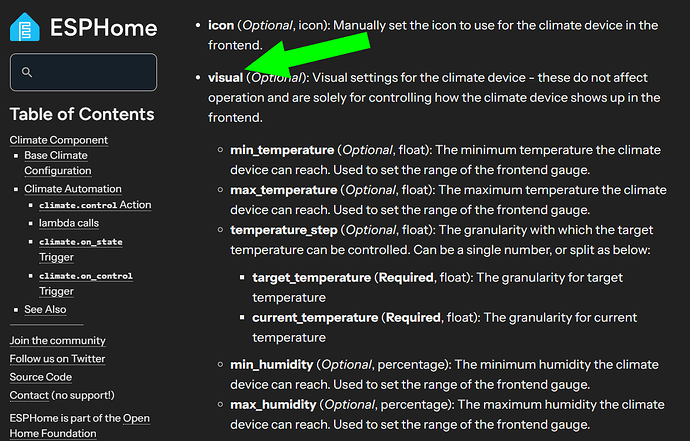Open the Source Code link
Screen dimensions: 690x441
tap(40, 377)
